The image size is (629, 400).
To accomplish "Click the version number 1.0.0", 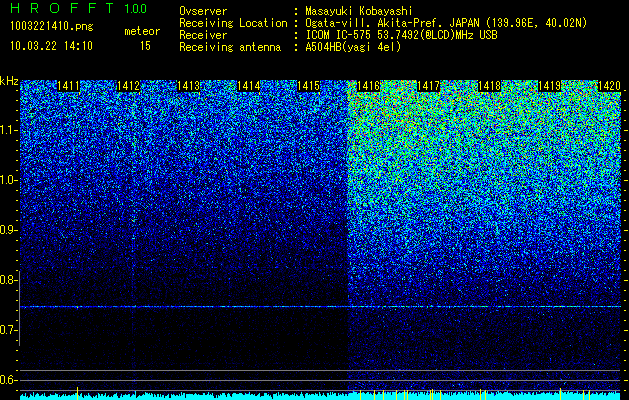I will coord(136,9).
